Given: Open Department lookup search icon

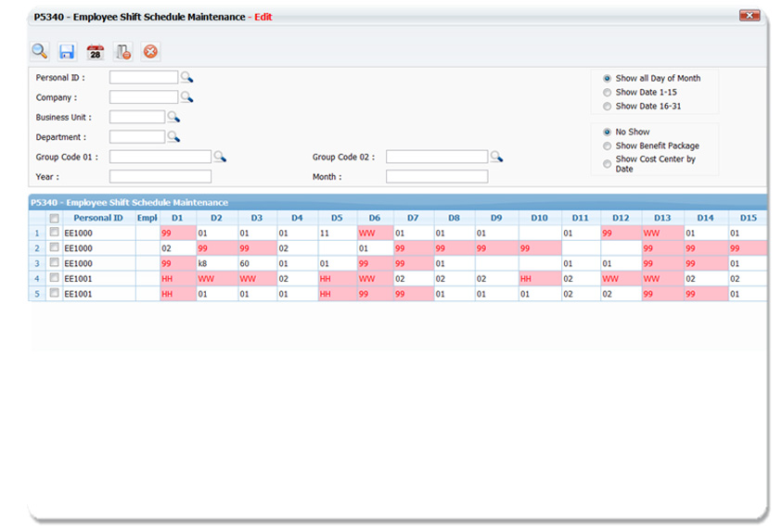Looking at the screenshot, I should [x=173, y=137].
